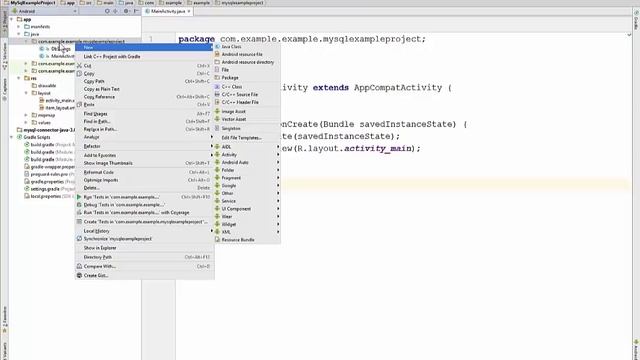Viewport: 640px width, 360px height.
Task: Select the highlighted New menu item
Action: (x=144, y=47)
